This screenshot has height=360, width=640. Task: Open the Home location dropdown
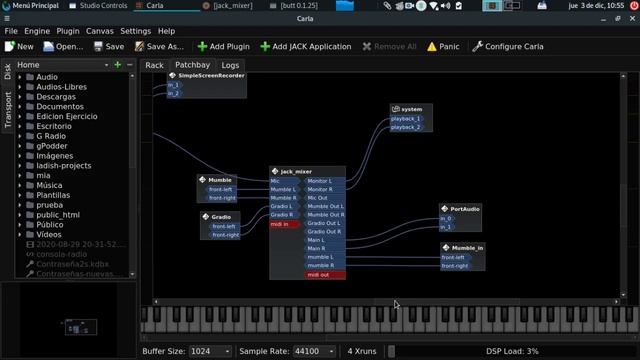click(x=63, y=65)
